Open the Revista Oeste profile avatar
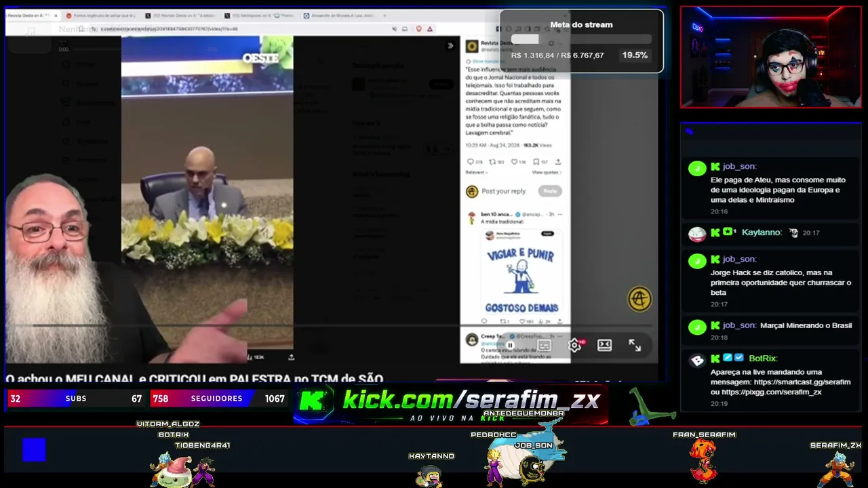 click(472, 46)
